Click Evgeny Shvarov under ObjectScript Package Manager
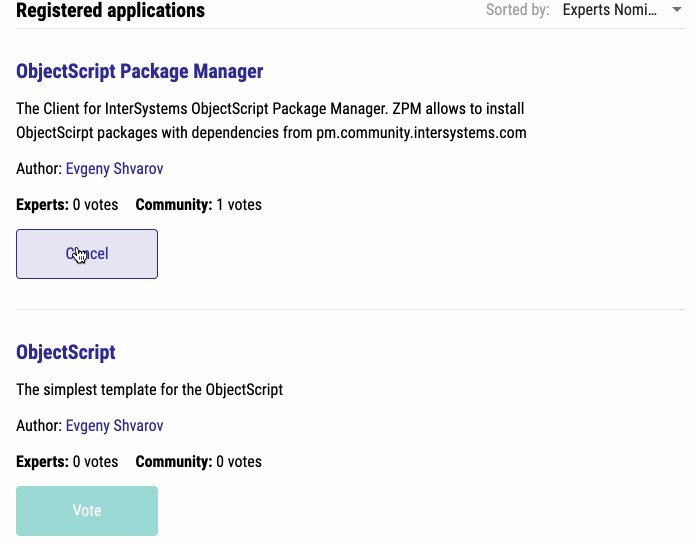The image size is (696, 545). point(114,169)
